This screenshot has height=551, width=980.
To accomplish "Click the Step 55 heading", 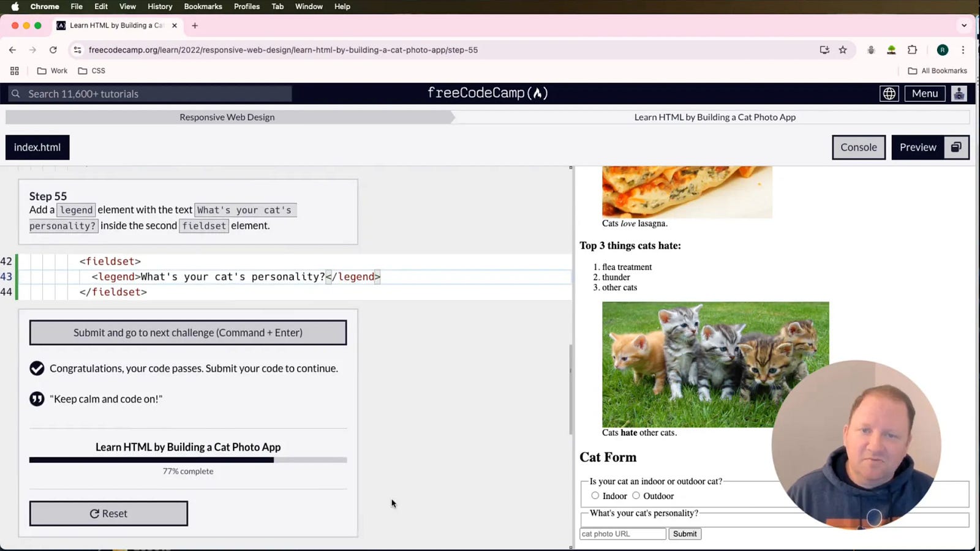I will click(x=48, y=196).
